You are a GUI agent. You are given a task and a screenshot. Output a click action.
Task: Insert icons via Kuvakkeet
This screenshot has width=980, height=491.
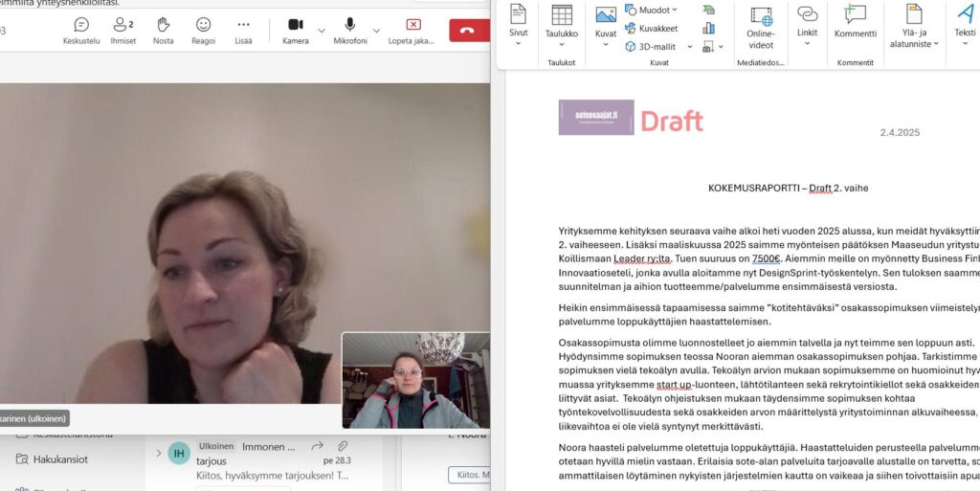click(x=651, y=28)
